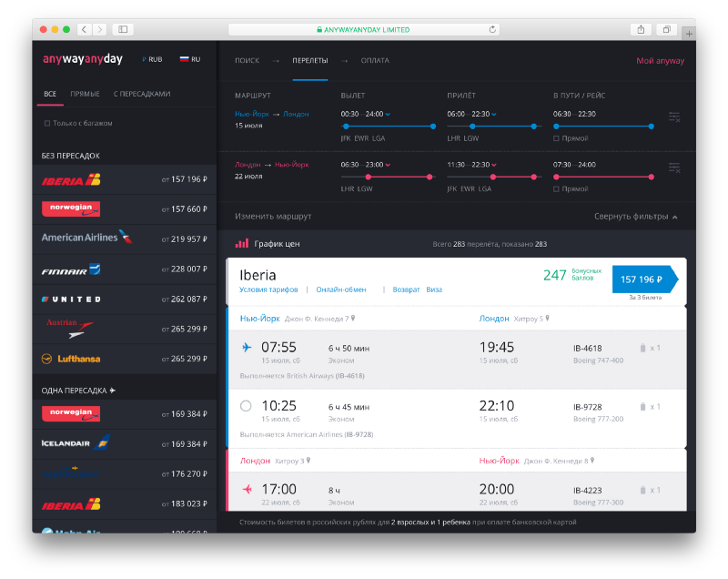Open the RU language selector
728x579 pixels.
[x=190, y=59]
